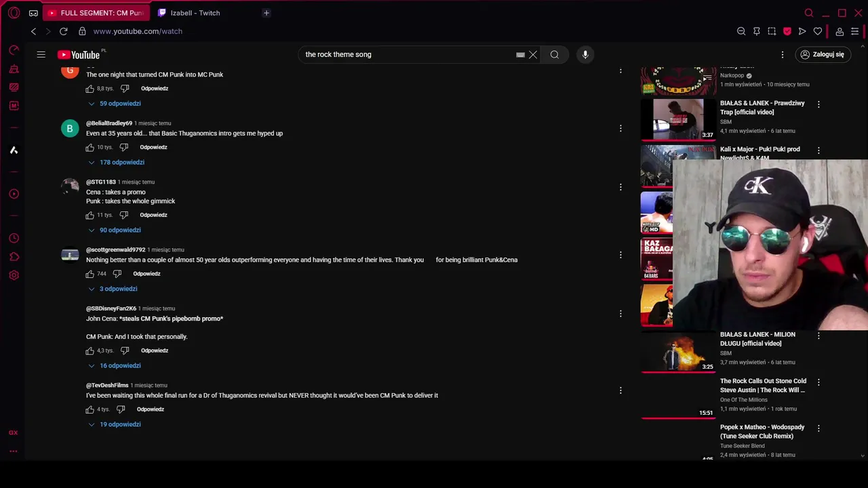Open Easy Setup sliders icon
The height and width of the screenshot is (488, 868).
tap(855, 31)
